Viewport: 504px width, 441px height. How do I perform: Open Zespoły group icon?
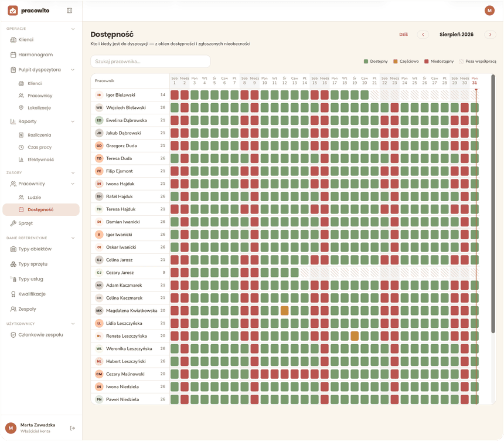tap(13, 309)
